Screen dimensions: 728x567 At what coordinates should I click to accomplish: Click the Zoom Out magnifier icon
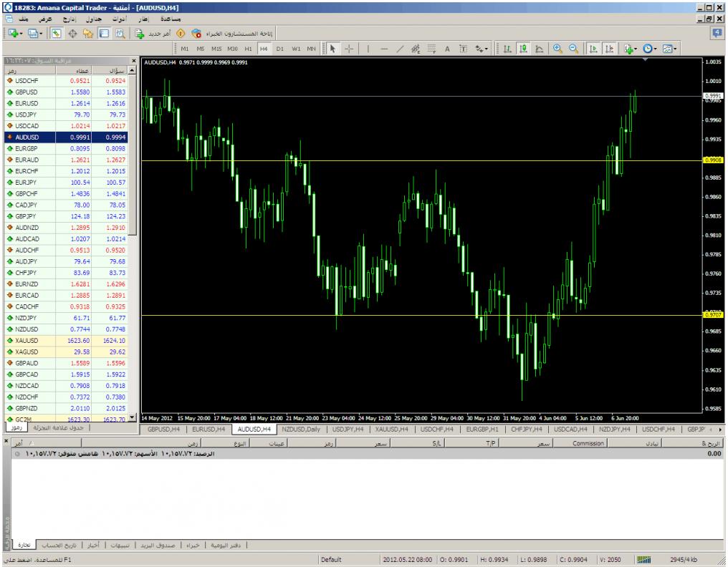pos(573,48)
